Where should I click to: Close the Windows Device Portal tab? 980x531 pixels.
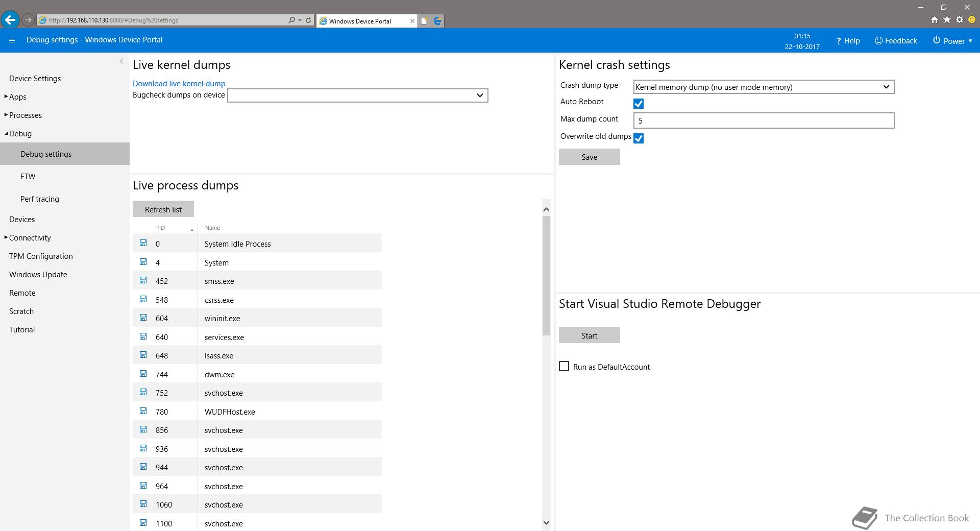click(412, 21)
